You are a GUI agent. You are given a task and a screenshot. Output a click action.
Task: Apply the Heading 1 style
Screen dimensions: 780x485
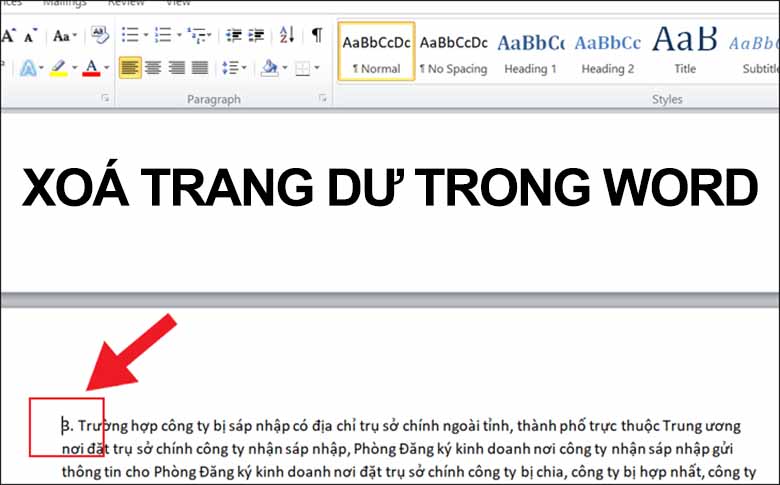[x=530, y=51]
